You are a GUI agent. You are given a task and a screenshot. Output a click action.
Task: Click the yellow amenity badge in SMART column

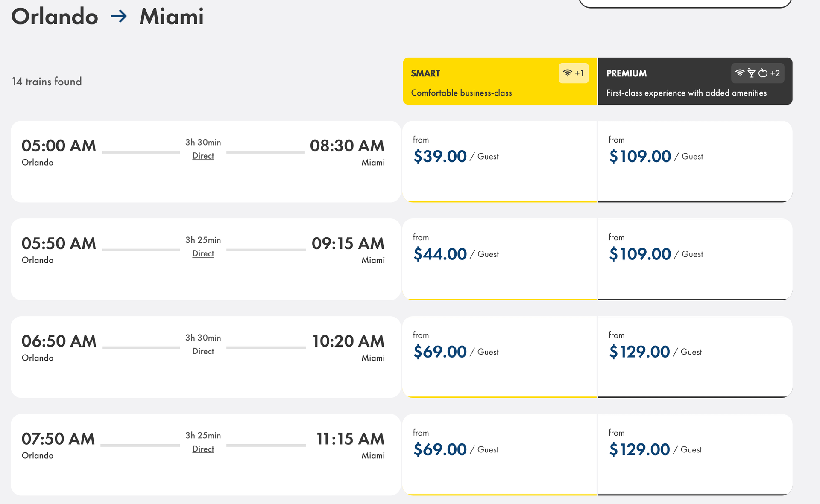pos(573,73)
